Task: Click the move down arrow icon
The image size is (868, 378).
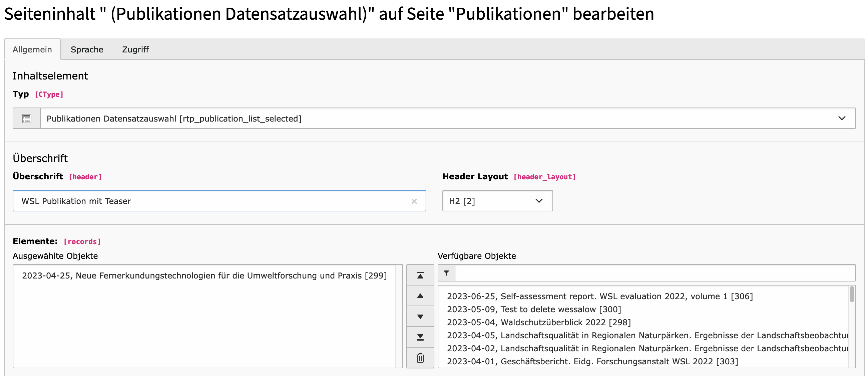Action: point(420,316)
